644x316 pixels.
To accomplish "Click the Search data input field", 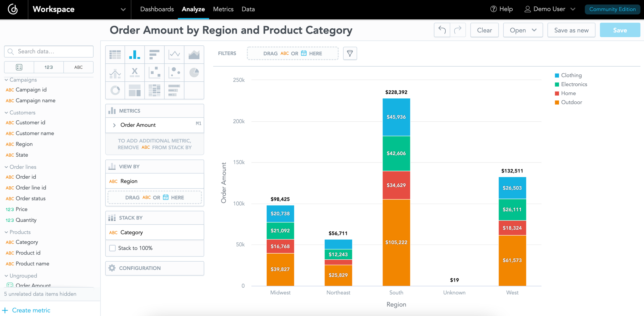I will 48,51.
